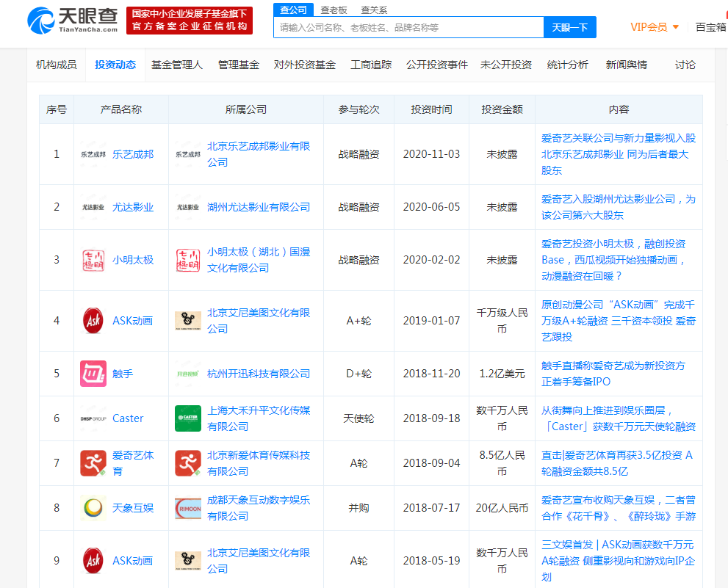
Task: Click 北京新爱体育 running-man company logo
Action: click(187, 463)
